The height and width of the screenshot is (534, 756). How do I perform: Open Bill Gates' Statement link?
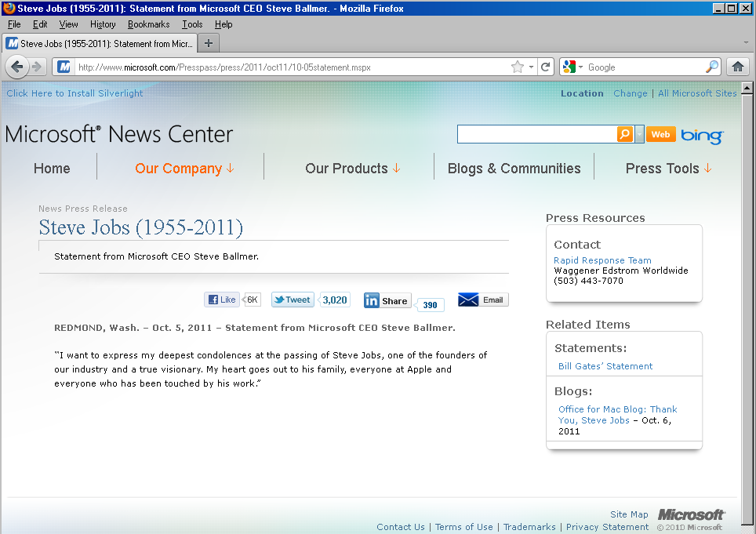pyautogui.click(x=605, y=366)
